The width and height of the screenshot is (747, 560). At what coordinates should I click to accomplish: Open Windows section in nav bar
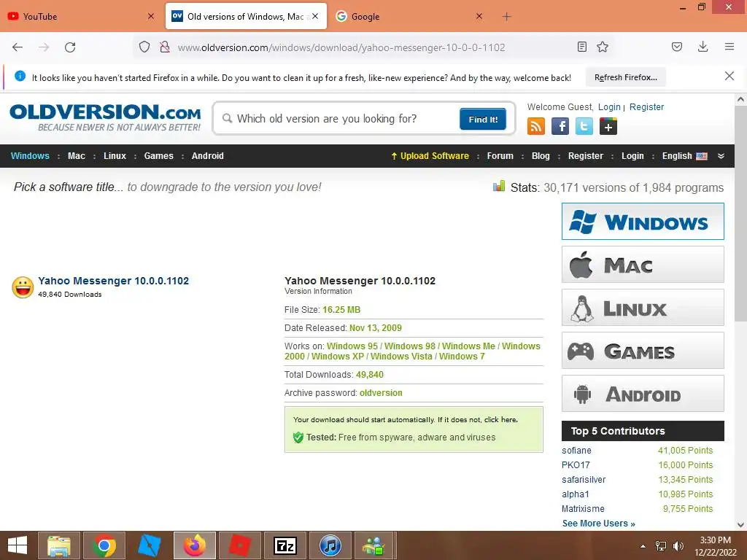click(30, 156)
